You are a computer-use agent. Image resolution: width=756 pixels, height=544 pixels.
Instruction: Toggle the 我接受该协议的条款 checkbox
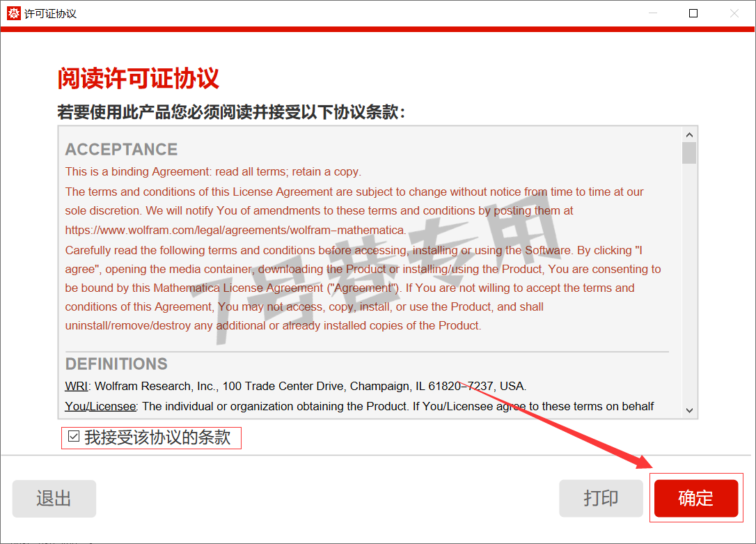click(x=74, y=437)
